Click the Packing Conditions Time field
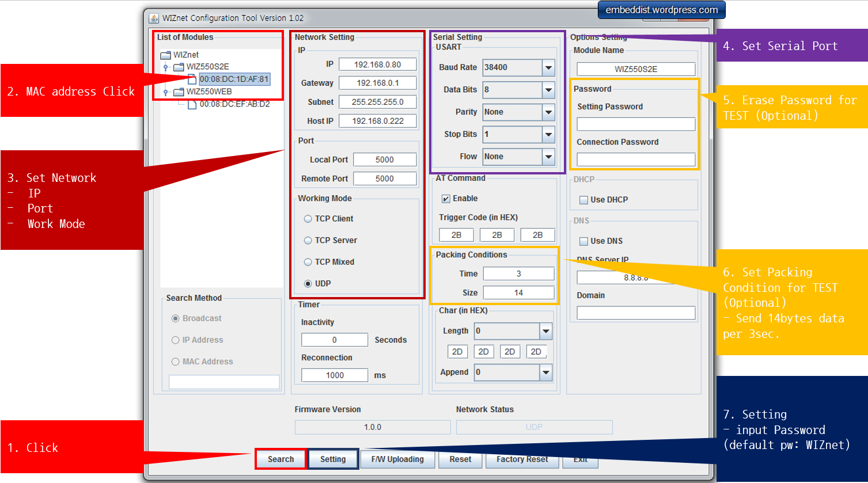Image resolution: width=868 pixels, height=483 pixels. tap(518, 273)
